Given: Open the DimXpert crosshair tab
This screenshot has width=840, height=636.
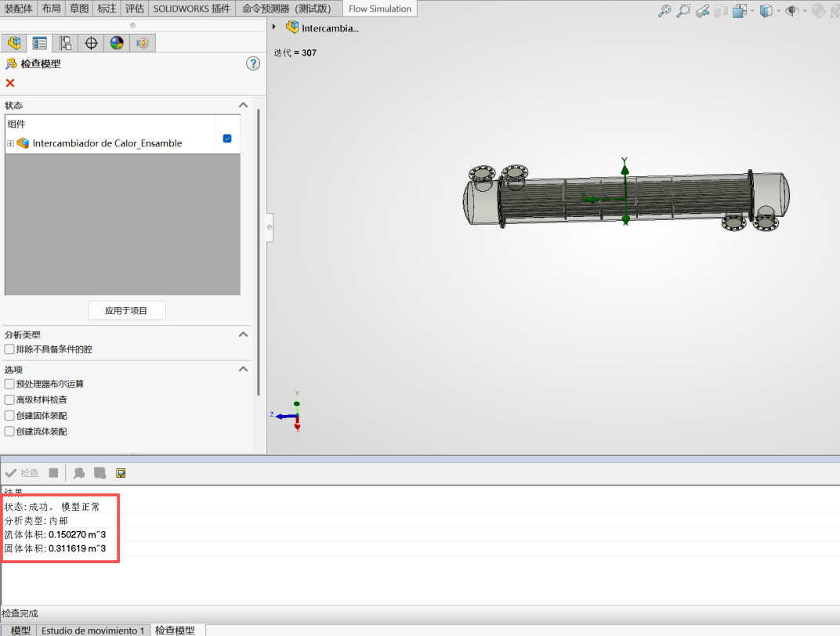Looking at the screenshot, I should click(91, 43).
